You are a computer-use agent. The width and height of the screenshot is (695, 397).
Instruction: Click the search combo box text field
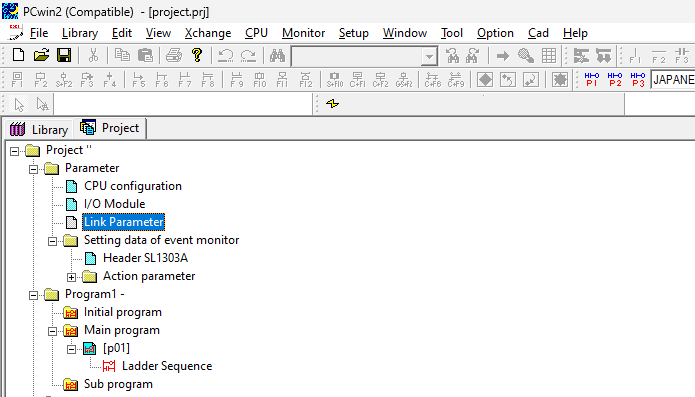357,56
